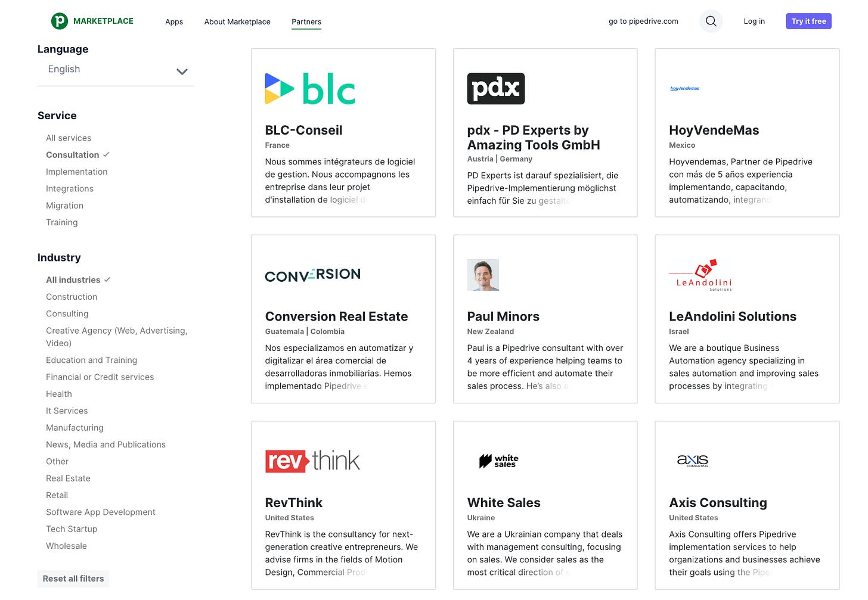868x600 pixels.
Task: Click Log in
Action: tap(754, 21)
